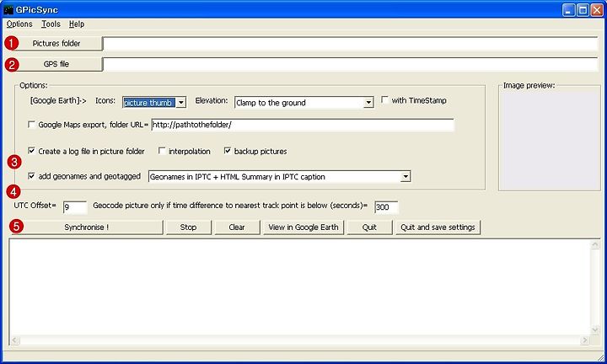Uncheck Create a log file in picture folder
Image resolution: width=607 pixels, height=364 pixels.
tap(32, 151)
